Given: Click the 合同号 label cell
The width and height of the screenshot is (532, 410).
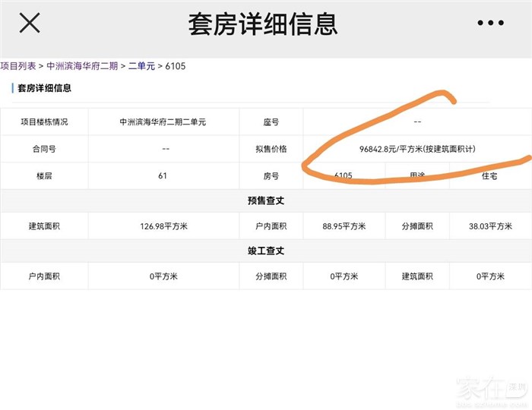Looking at the screenshot, I should 44,149.
